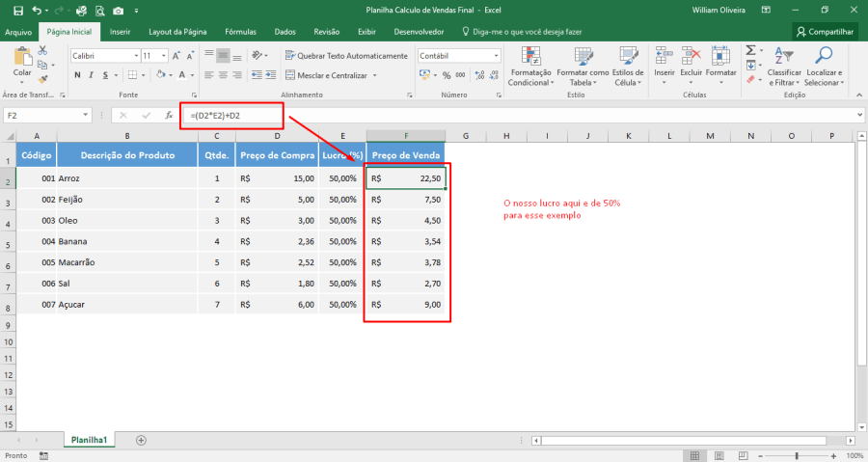Apply thousands separator 000 style
868x462 pixels.
461,75
